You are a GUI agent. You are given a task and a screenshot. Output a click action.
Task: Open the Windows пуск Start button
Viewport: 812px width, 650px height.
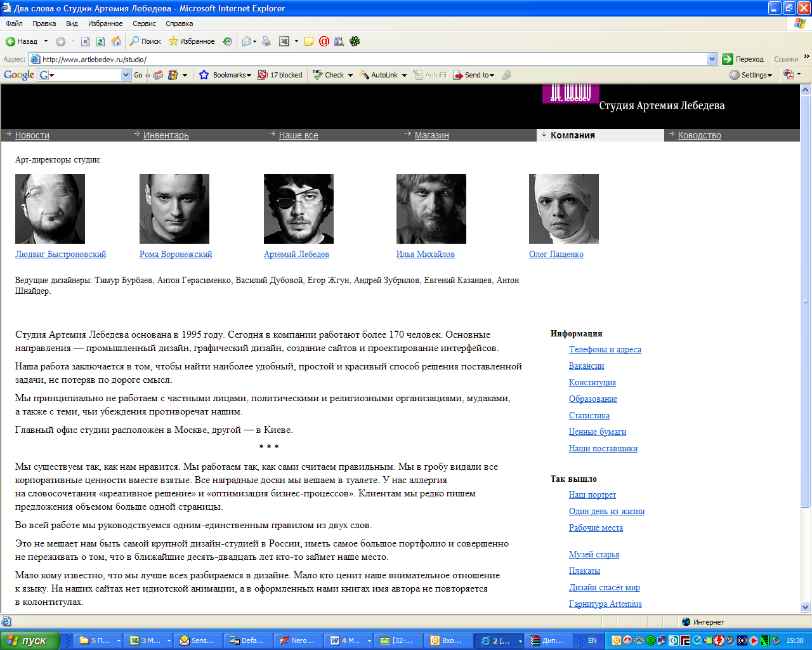(x=30, y=640)
